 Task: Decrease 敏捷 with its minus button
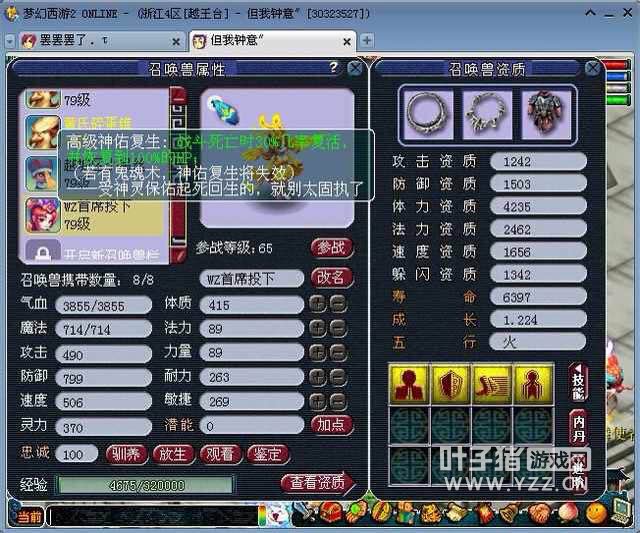click(x=338, y=402)
